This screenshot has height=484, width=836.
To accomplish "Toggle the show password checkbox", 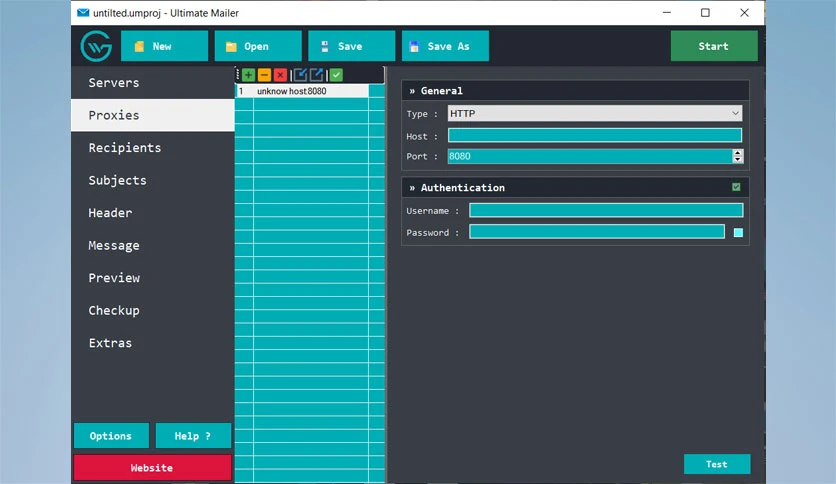I will 738,232.
